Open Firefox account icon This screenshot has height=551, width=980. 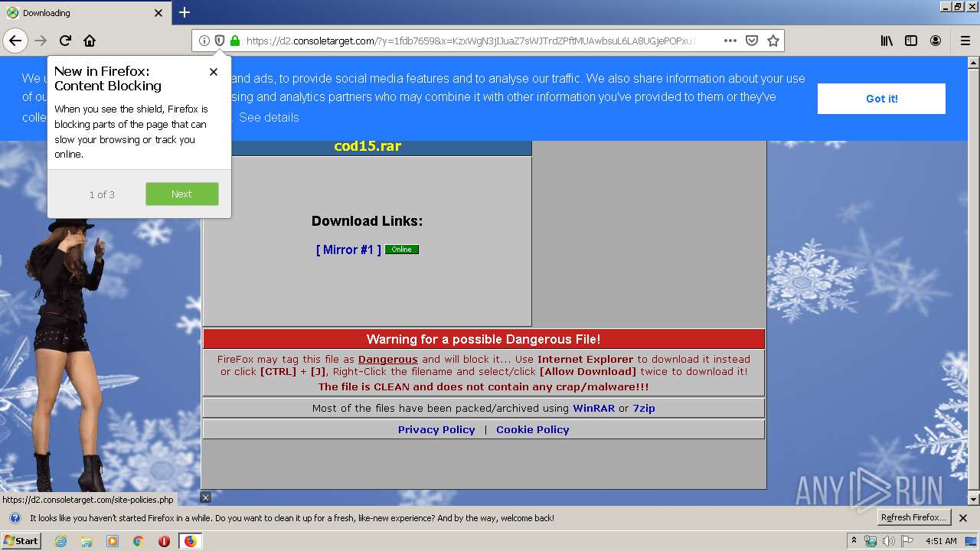pos(936,41)
